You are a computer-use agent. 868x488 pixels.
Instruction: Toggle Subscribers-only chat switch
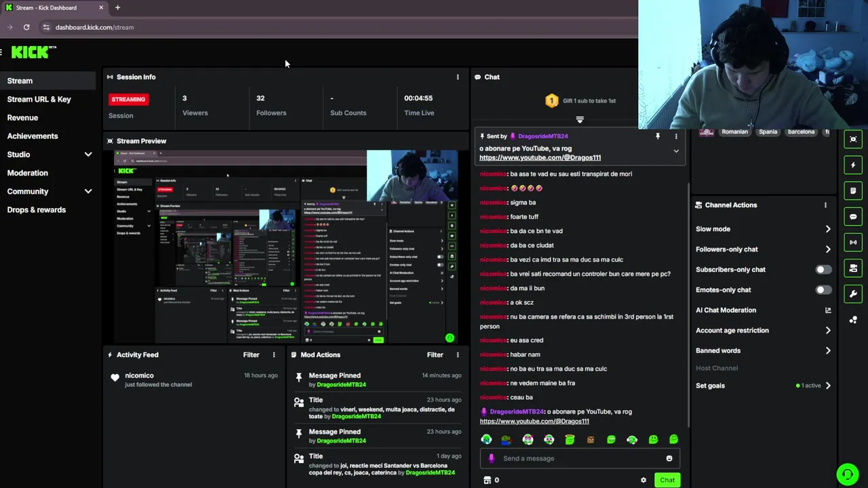click(x=823, y=270)
